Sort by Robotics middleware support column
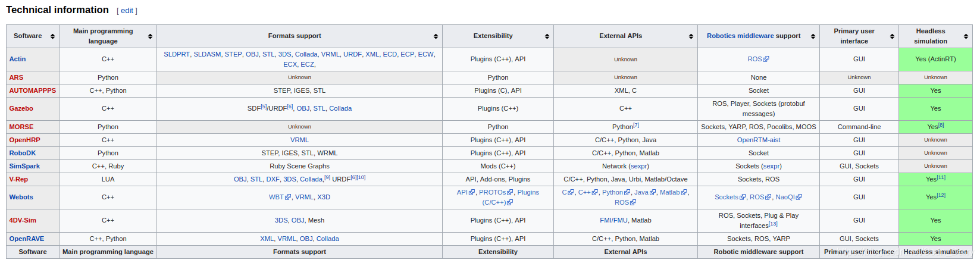This screenshot has width=980, height=263. pos(813,36)
